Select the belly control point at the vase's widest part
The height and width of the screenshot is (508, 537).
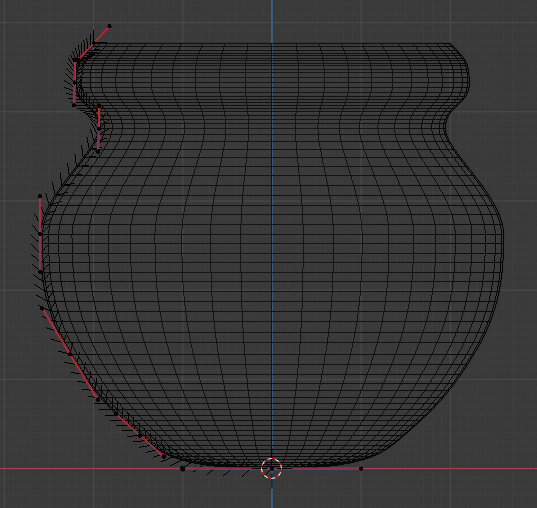(x=40, y=234)
